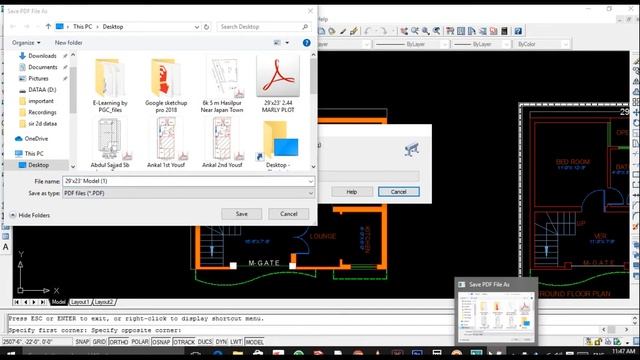This screenshot has height=360, width=640.
Task: Click the Paste icon in AutoCAD toolbar
Action: point(332,31)
